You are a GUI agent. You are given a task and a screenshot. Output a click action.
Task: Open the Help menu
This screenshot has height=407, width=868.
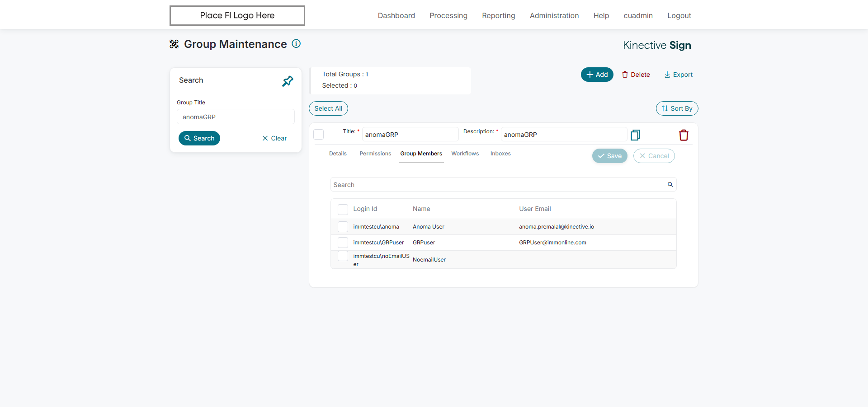(601, 15)
